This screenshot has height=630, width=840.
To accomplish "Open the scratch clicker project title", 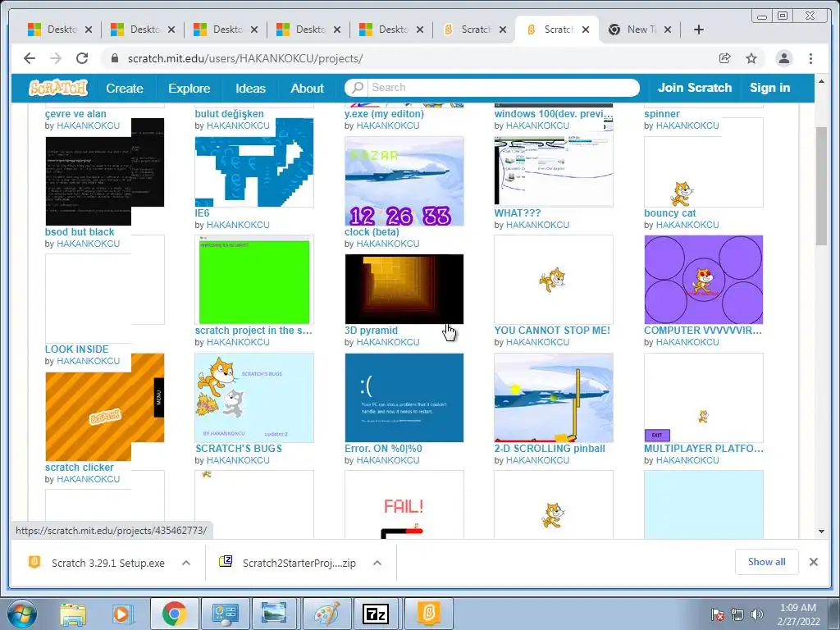I will point(80,467).
